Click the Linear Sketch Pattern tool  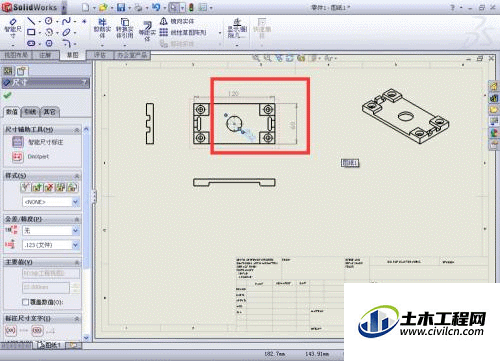tap(183, 32)
